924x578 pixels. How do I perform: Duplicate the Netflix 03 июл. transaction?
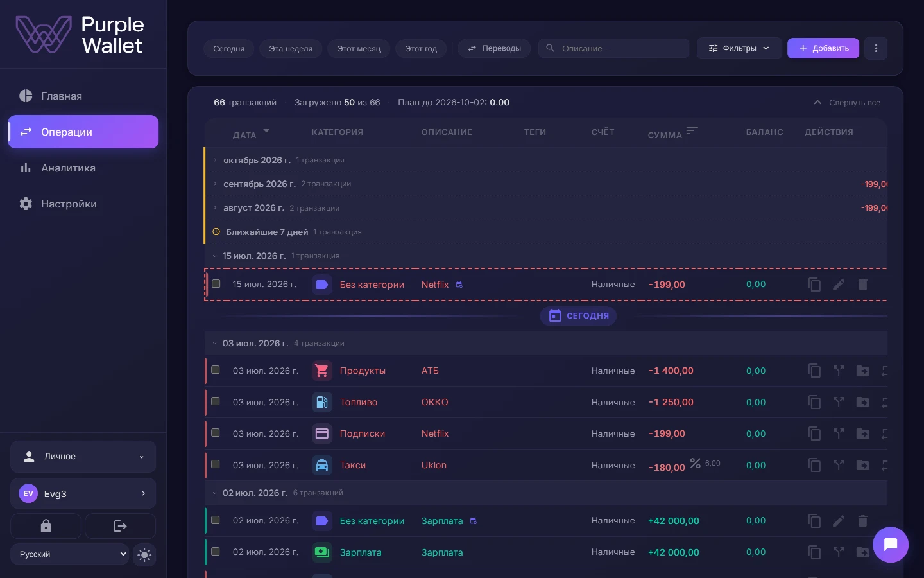(814, 433)
